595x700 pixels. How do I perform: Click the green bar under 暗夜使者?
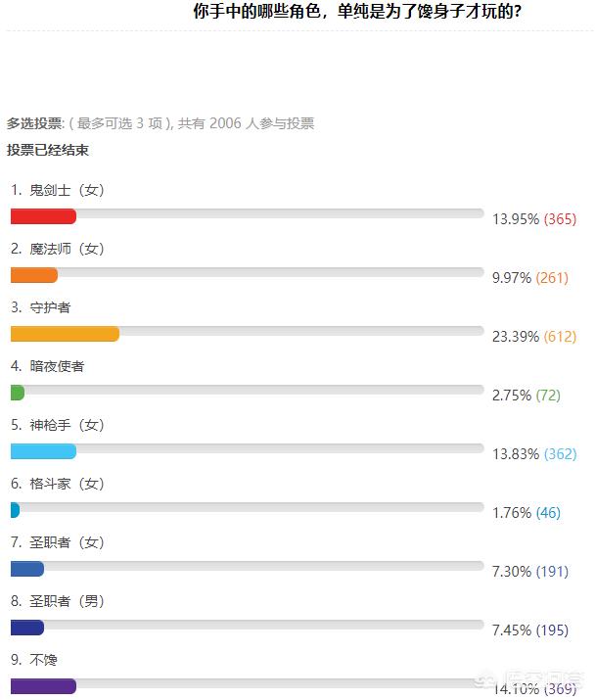tap(18, 393)
